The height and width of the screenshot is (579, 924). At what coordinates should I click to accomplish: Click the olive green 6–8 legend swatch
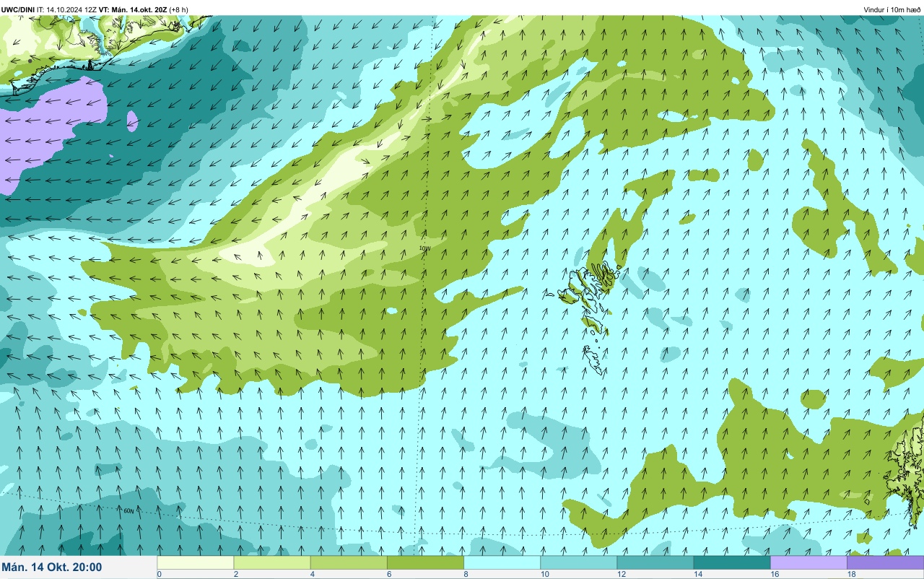pos(425,562)
